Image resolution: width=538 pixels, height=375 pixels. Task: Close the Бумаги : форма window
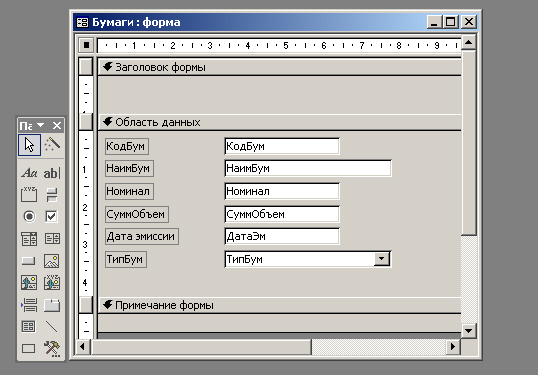(469, 22)
